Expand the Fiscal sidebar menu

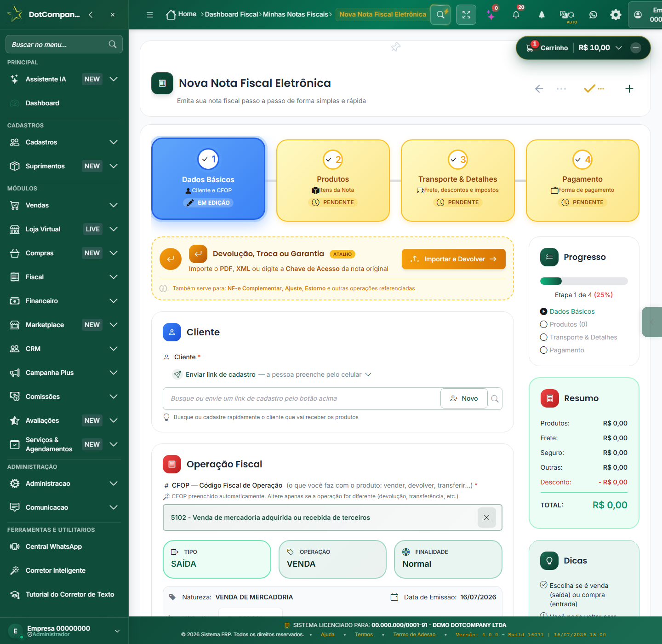tap(64, 277)
